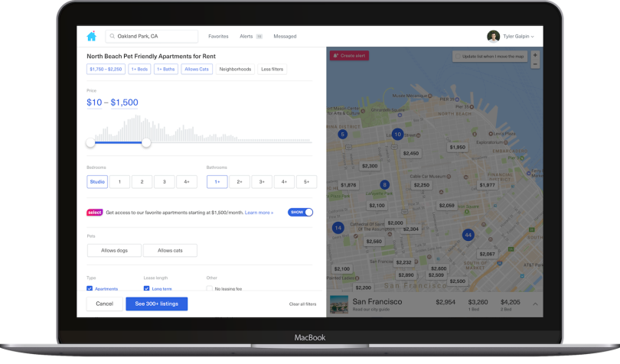This screenshot has width=620, height=364.
Task: Click the $2,560 map price pin
Action: pos(374,242)
